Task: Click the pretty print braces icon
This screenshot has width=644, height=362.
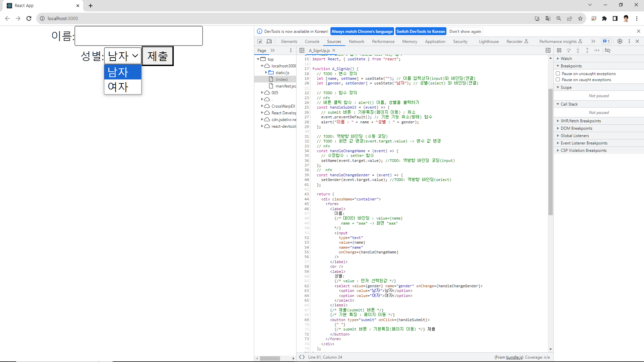Action: click(302, 357)
